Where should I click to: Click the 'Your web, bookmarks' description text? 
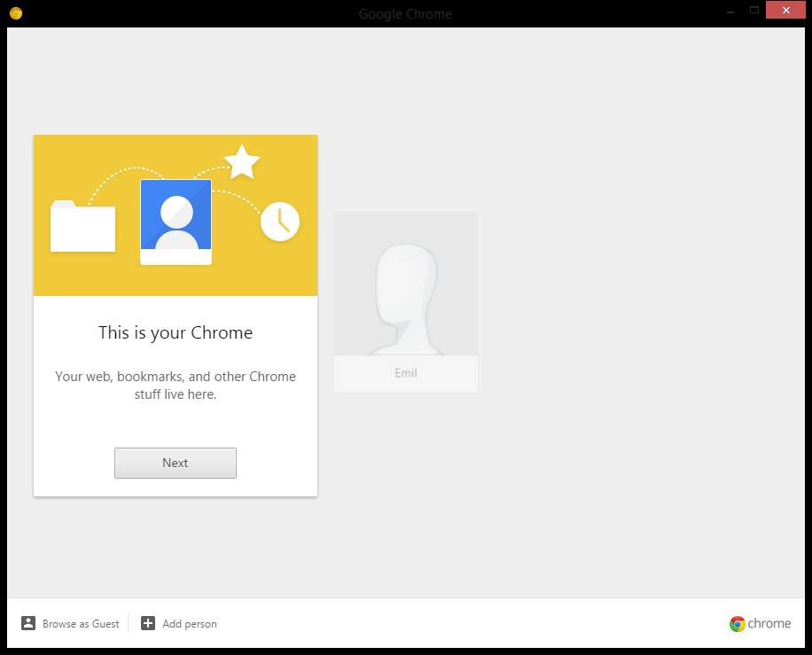[x=176, y=386]
